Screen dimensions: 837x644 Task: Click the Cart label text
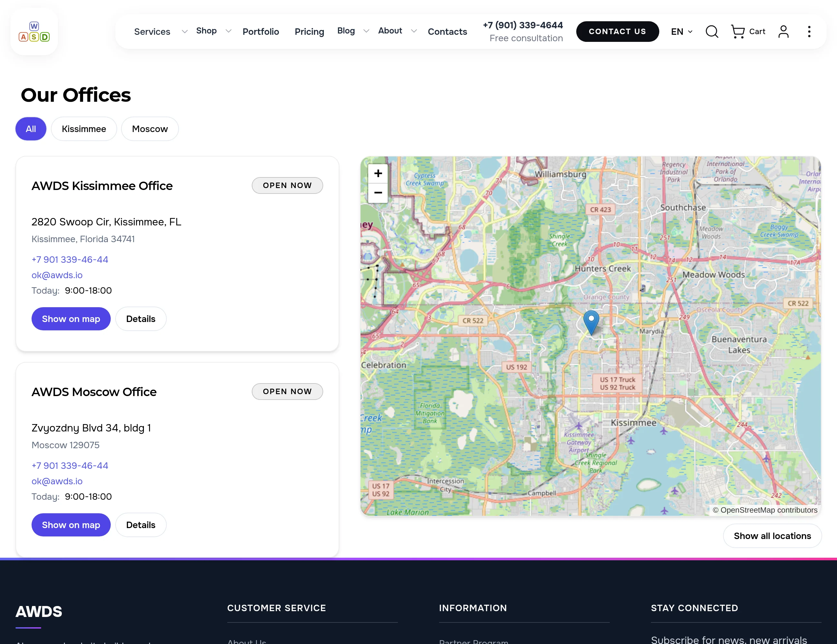tap(757, 32)
